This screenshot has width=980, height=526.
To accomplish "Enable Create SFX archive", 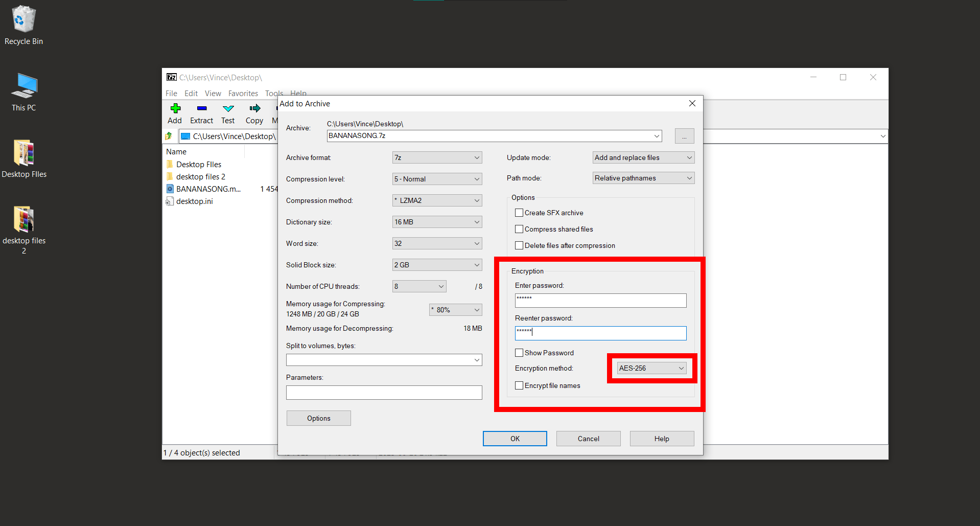I will pyautogui.click(x=519, y=213).
